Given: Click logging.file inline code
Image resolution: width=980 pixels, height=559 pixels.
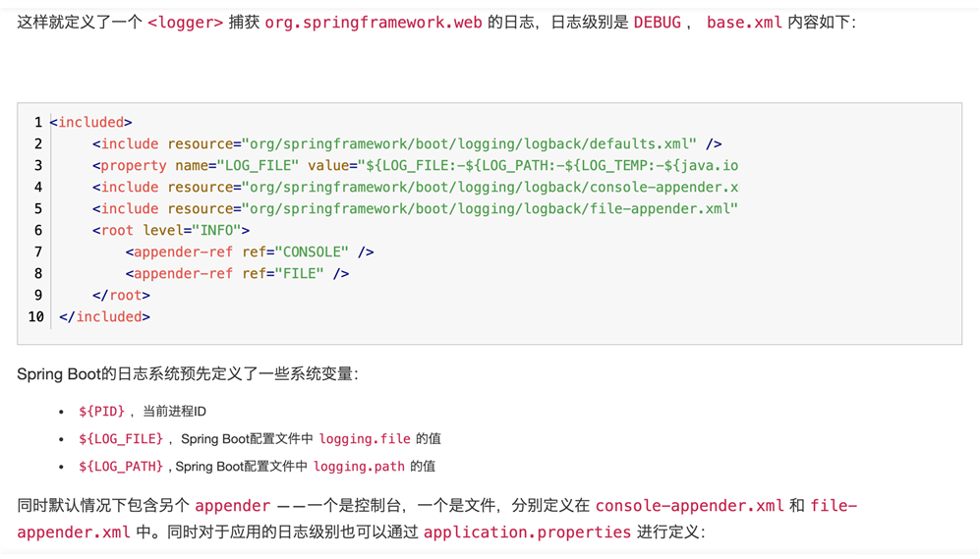Looking at the screenshot, I should click(365, 438).
